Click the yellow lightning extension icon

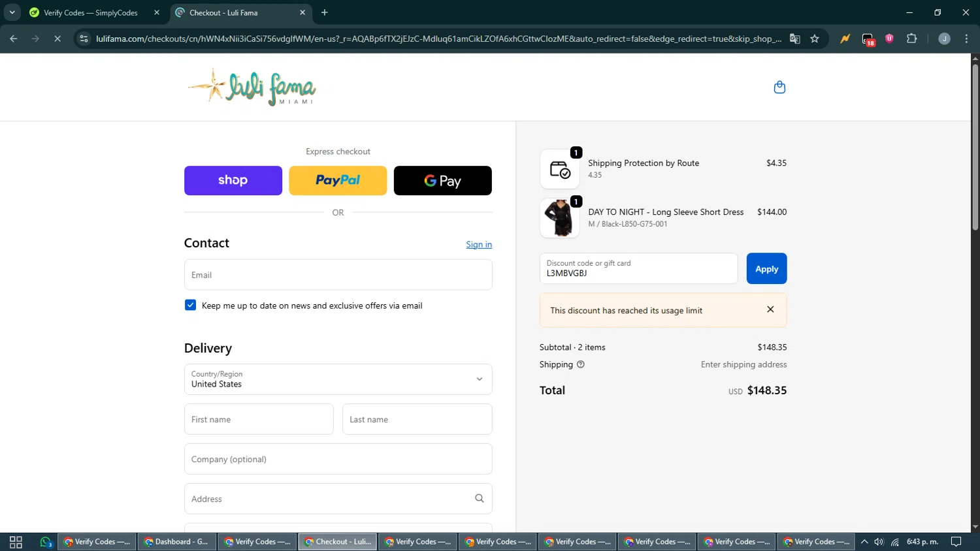845,39
